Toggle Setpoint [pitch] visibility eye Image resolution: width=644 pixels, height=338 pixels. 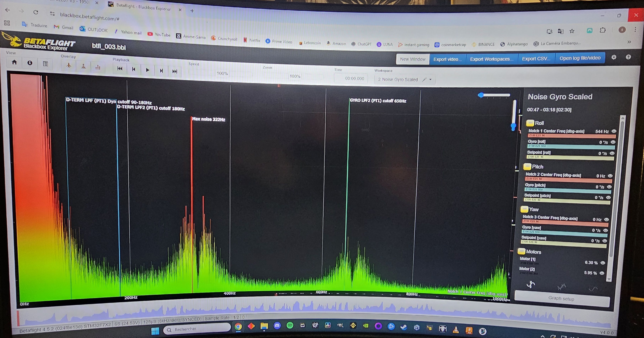tap(608, 198)
